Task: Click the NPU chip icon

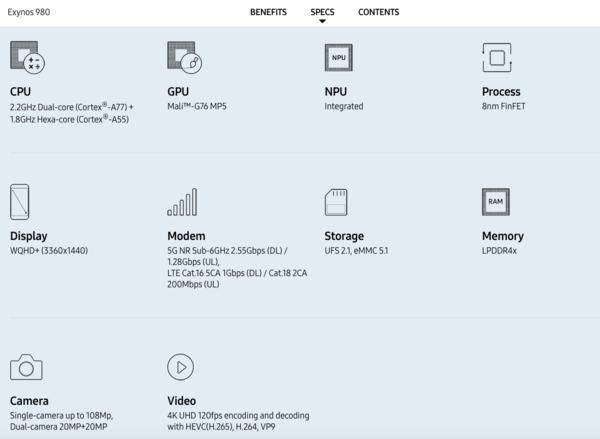Action: [x=339, y=57]
